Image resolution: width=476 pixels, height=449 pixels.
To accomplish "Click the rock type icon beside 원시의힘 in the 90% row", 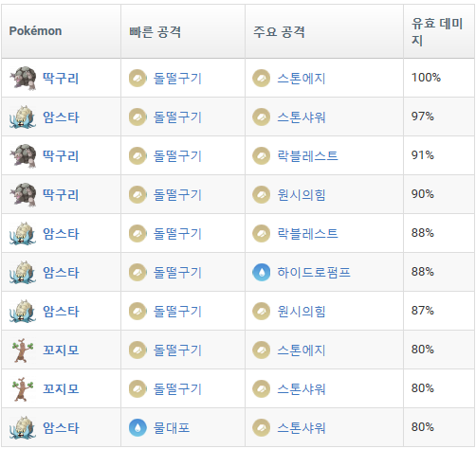I will tap(262, 194).
